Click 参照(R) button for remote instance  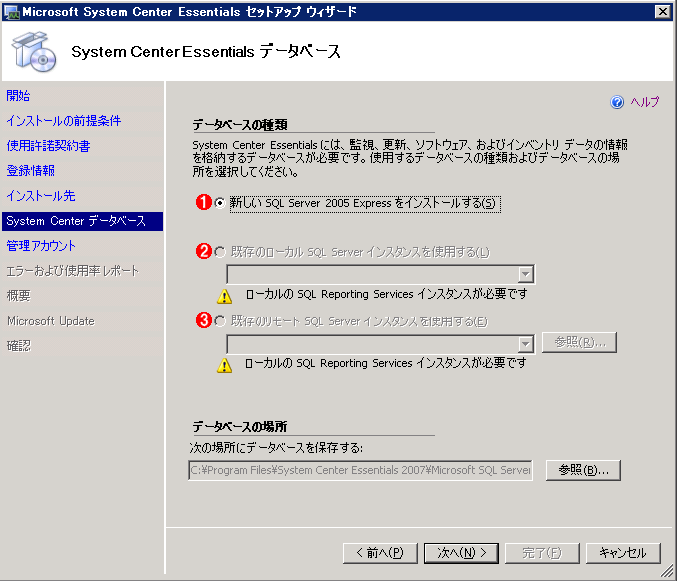click(579, 342)
